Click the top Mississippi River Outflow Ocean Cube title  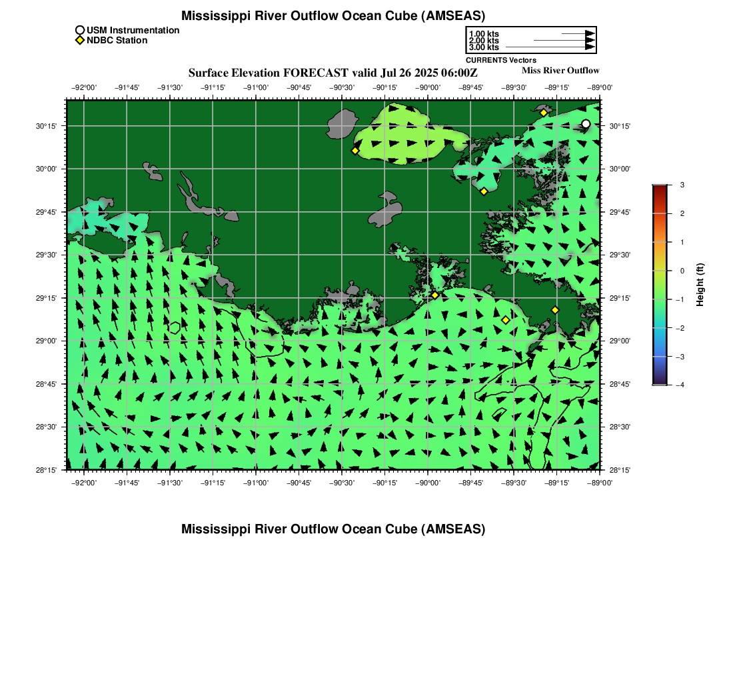coord(333,16)
